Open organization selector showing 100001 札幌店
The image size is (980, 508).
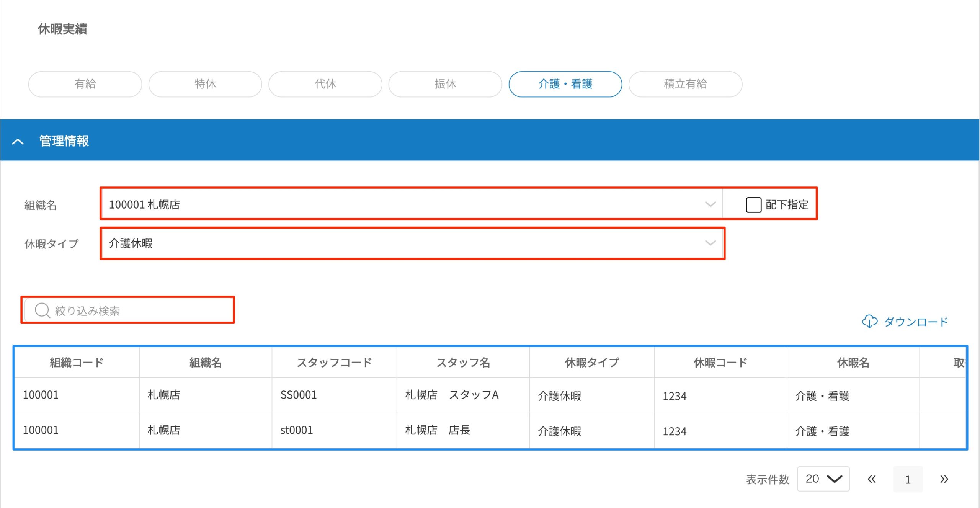pyautogui.click(x=410, y=205)
